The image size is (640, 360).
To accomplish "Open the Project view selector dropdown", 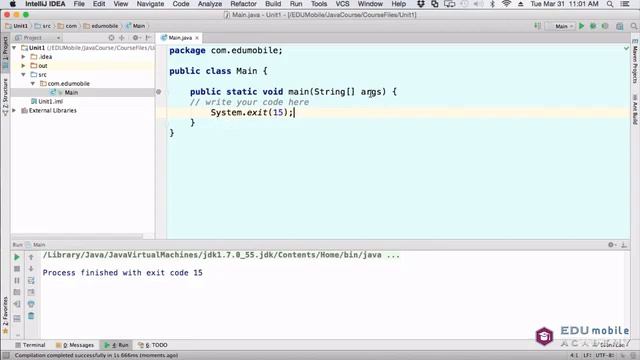I will tap(38, 38).
